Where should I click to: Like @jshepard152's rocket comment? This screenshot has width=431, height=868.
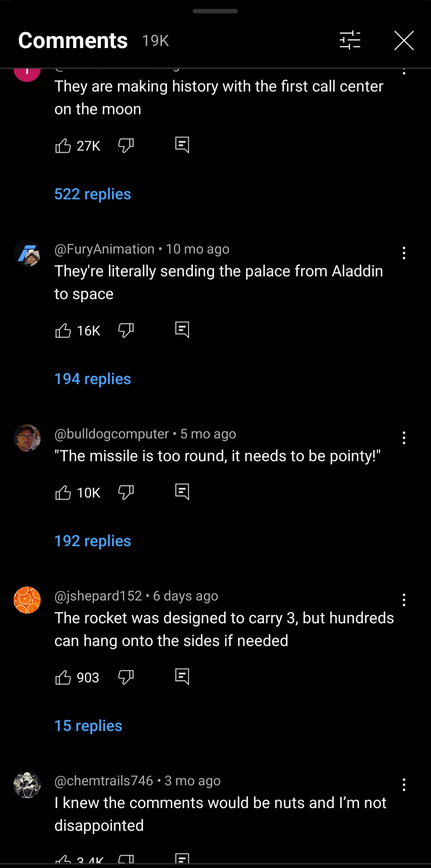[64, 677]
